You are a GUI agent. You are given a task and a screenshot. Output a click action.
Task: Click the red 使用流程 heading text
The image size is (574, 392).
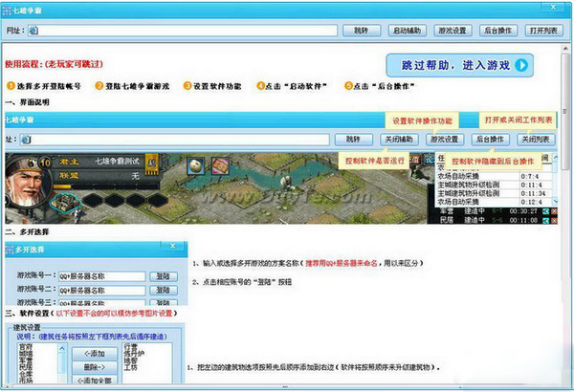(x=54, y=64)
